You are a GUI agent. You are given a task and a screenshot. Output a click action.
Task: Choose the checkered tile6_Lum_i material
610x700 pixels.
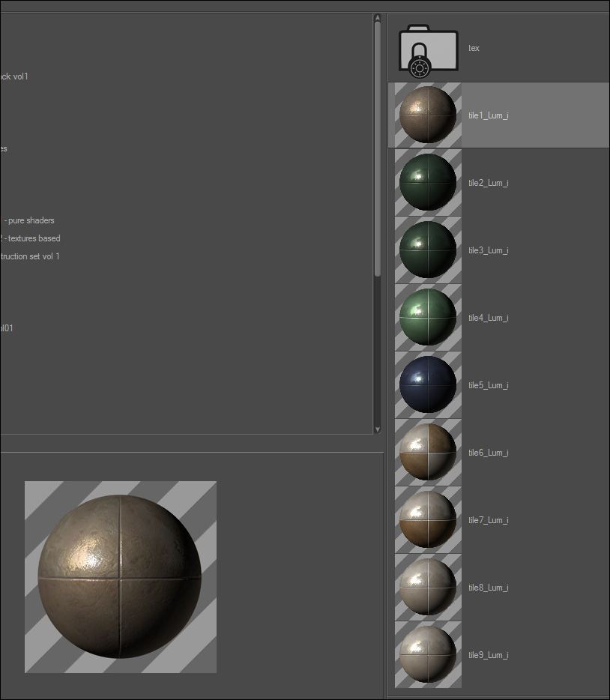(428, 452)
